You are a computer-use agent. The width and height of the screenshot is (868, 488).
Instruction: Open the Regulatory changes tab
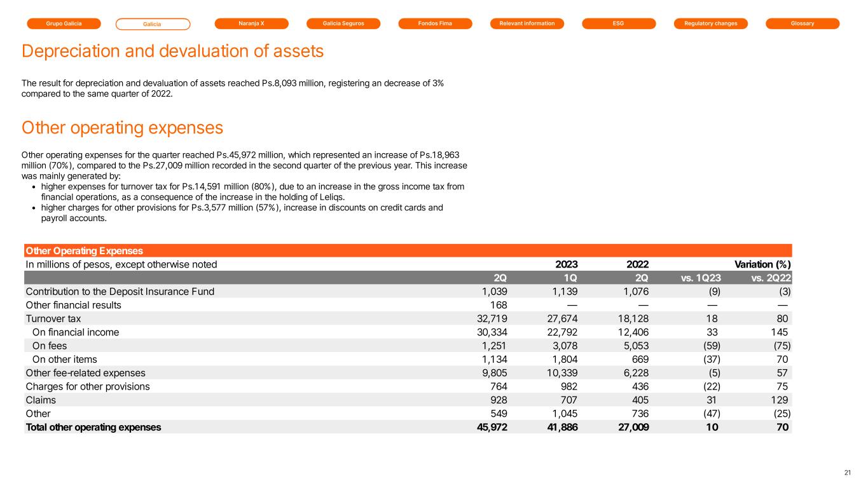pyautogui.click(x=710, y=24)
